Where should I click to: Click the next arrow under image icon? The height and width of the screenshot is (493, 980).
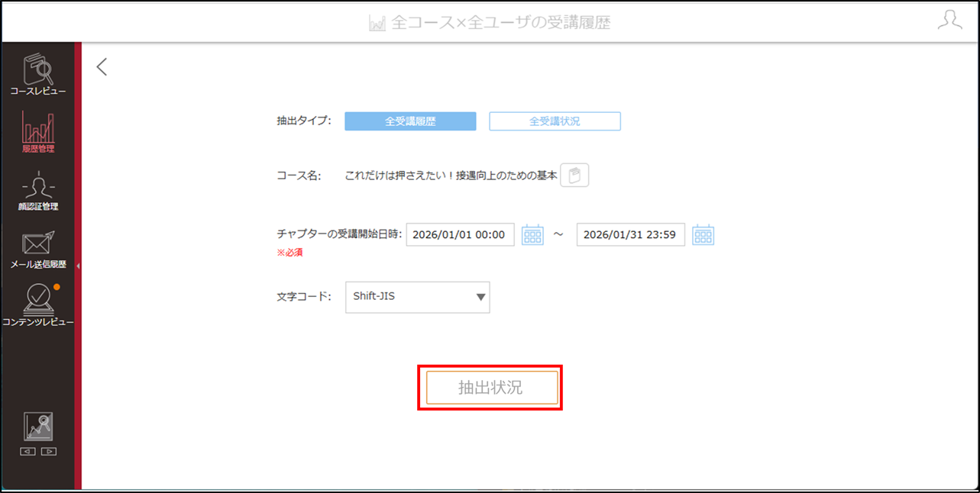click(48, 451)
